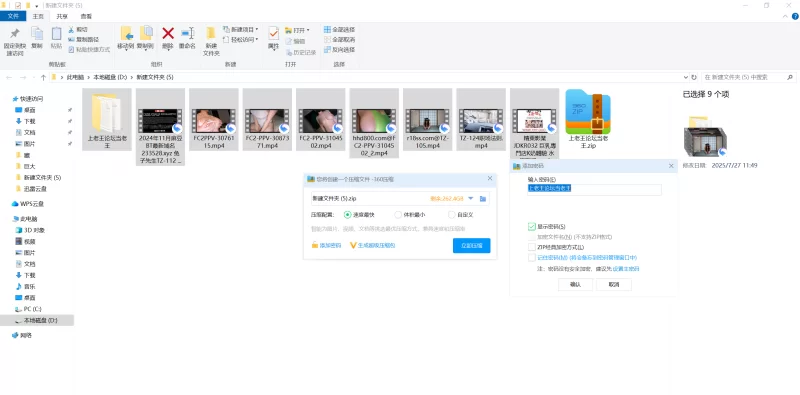Click Paste shortcut (粘贴快捷方式) in ribbon
The height and width of the screenshot is (395, 800).
click(x=89, y=50)
